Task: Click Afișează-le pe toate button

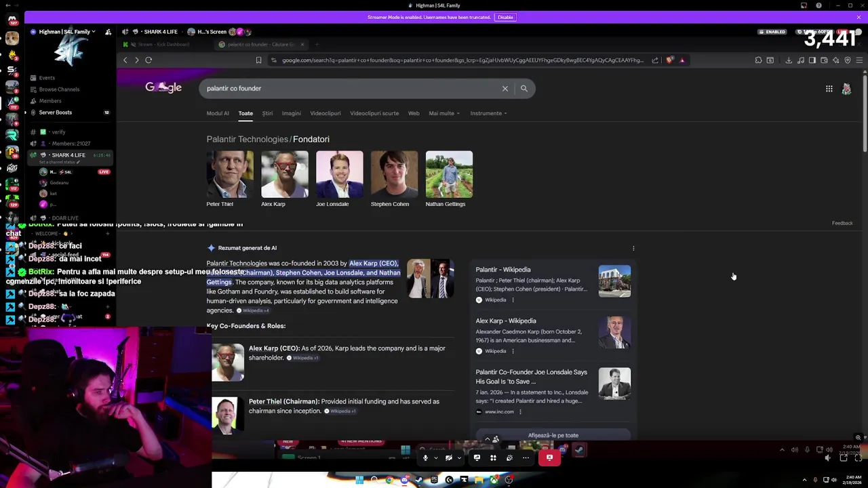Action: (x=553, y=435)
